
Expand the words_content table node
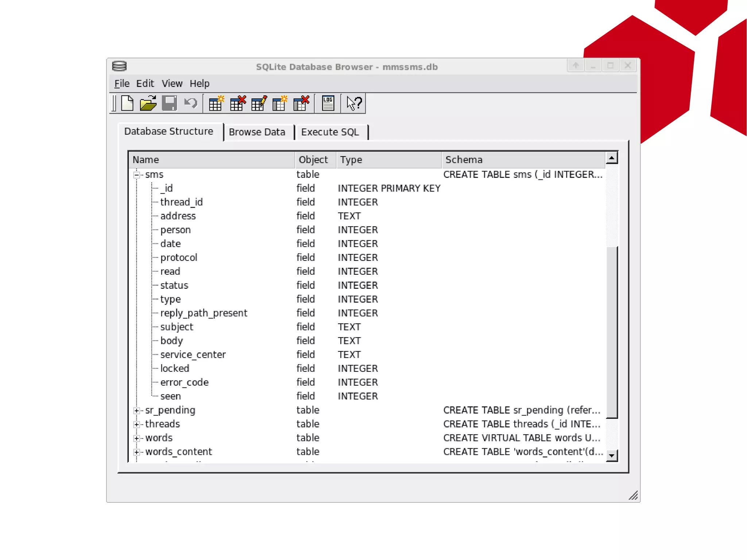pos(137,452)
